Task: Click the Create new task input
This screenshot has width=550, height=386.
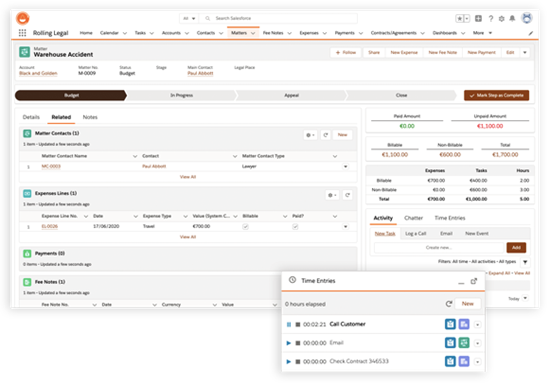Action: 439,248
